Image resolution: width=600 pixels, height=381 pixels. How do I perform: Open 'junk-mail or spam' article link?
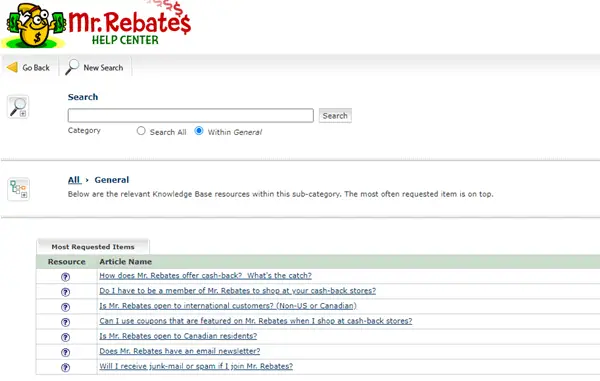pyautogui.click(x=196, y=366)
